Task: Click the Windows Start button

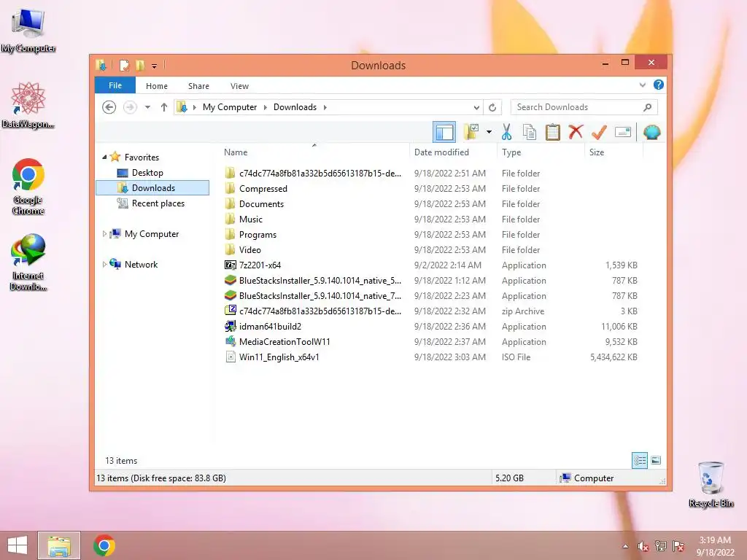Action: pos(18,545)
